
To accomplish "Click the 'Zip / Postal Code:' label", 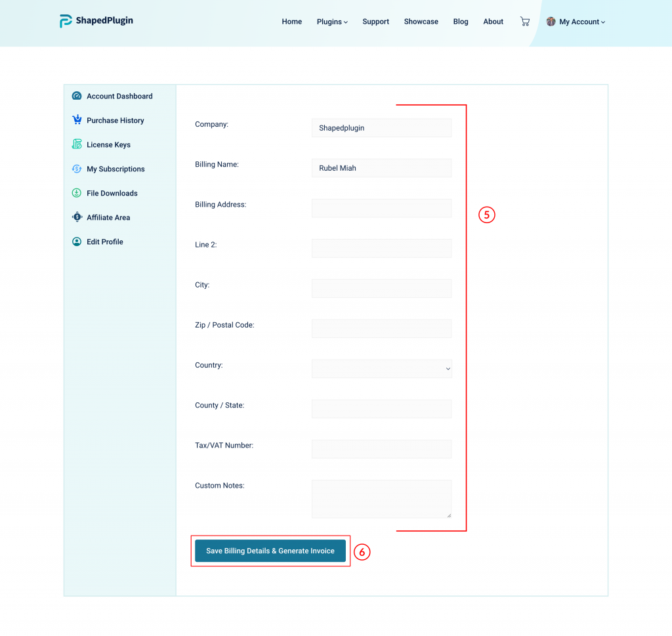I will [x=224, y=325].
